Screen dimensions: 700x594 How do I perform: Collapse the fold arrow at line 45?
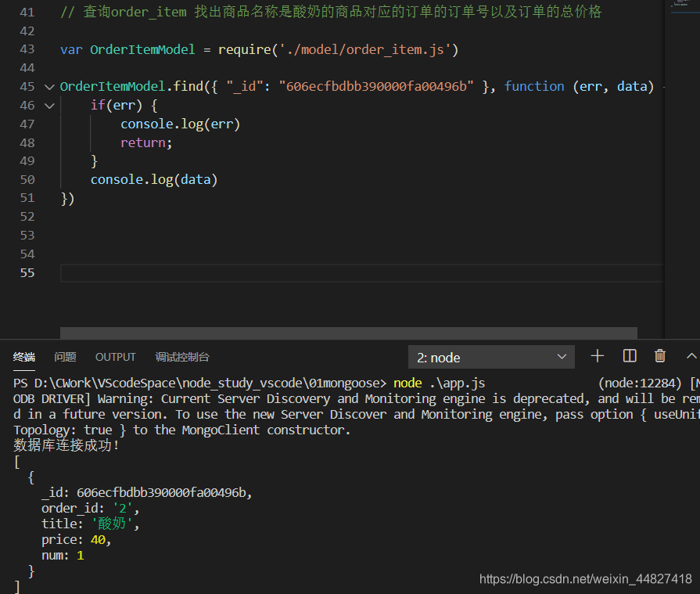click(x=49, y=87)
